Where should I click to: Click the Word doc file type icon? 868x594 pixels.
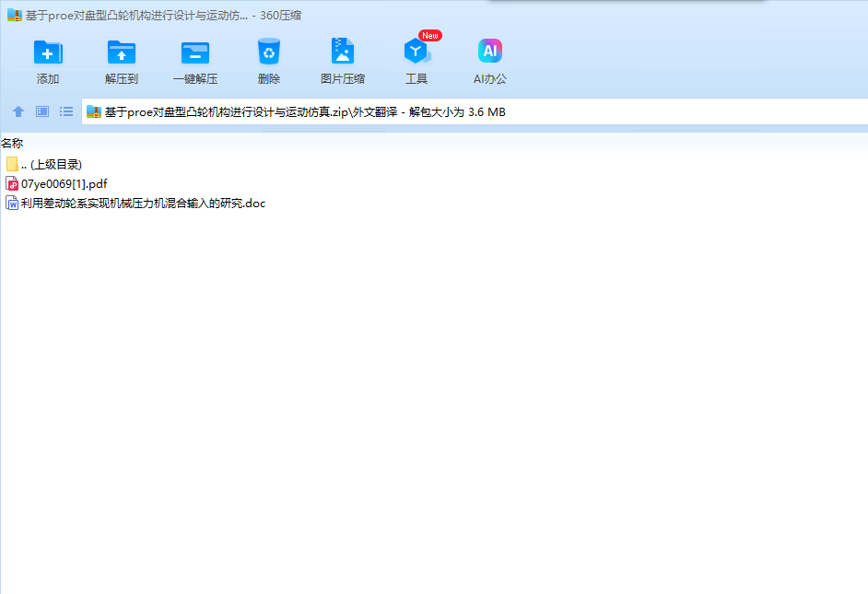click(x=12, y=203)
